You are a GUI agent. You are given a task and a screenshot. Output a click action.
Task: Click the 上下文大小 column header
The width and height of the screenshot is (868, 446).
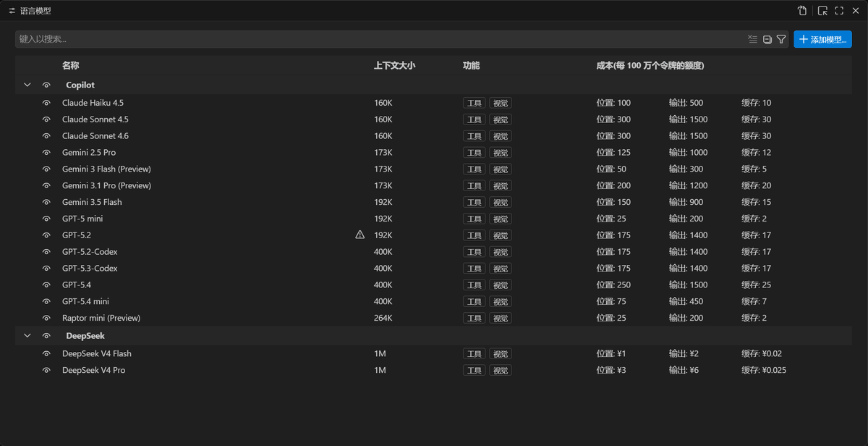394,66
